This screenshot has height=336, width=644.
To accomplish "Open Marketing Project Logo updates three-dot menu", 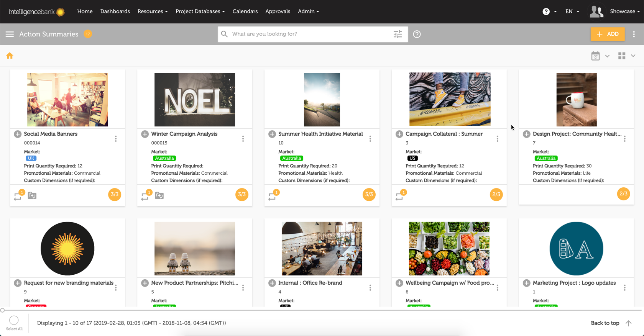I will 625,288.
